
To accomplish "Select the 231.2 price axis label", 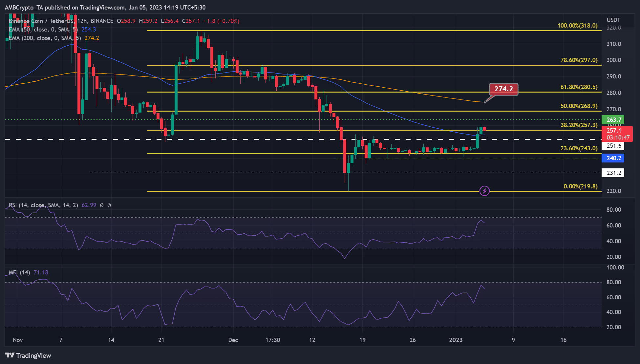I will [613, 173].
